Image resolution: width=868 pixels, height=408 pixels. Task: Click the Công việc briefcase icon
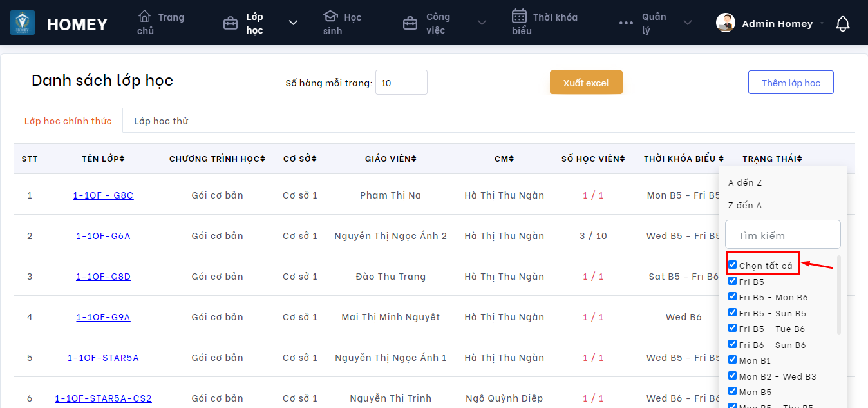click(x=410, y=24)
